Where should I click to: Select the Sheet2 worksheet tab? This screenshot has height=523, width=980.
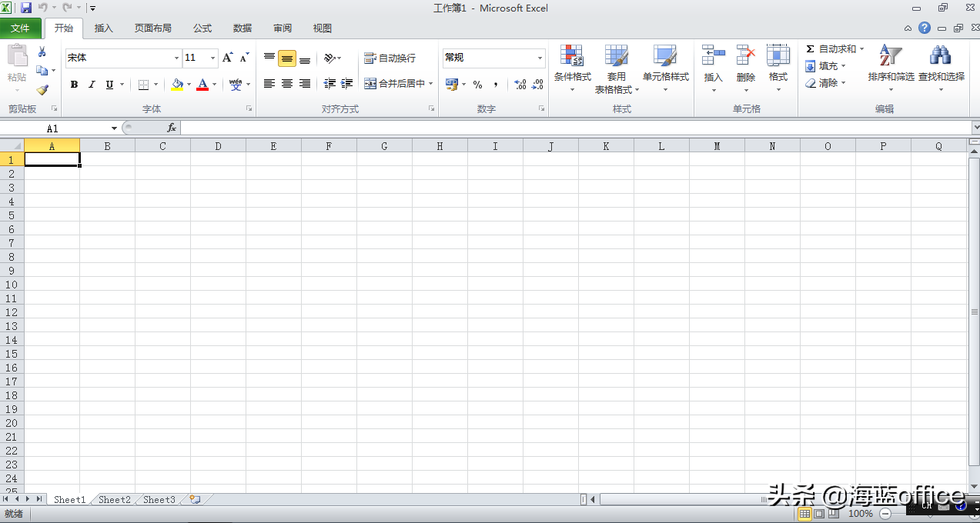(x=115, y=499)
